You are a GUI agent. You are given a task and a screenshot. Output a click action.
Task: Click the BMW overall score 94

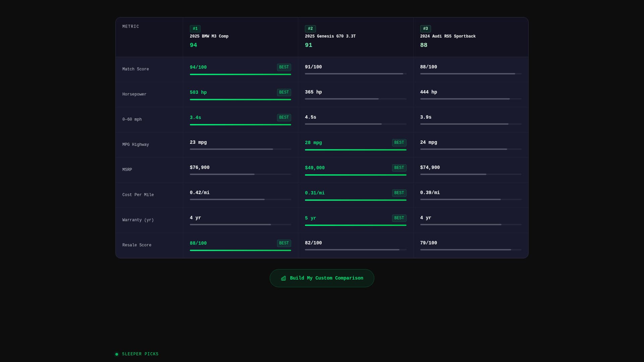(x=193, y=45)
